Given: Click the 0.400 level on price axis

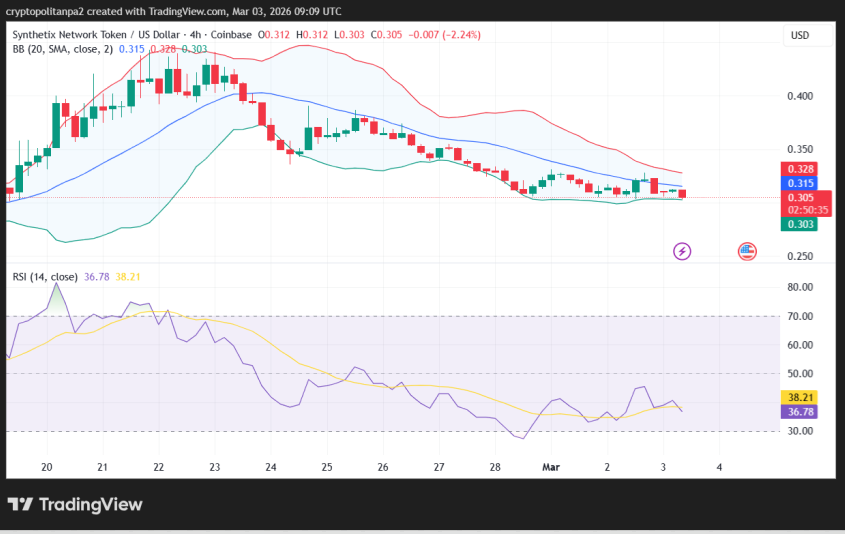Looking at the screenshot, I should 800,96.
